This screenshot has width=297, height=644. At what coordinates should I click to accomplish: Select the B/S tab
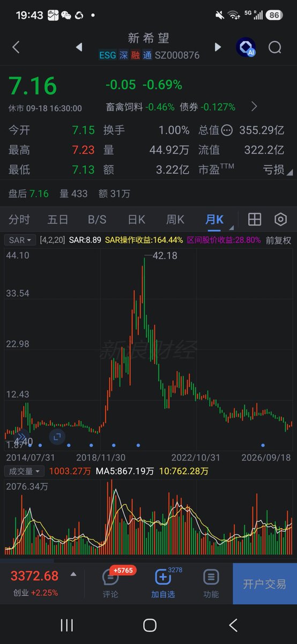pyautogui.click(x=97, y=219)
